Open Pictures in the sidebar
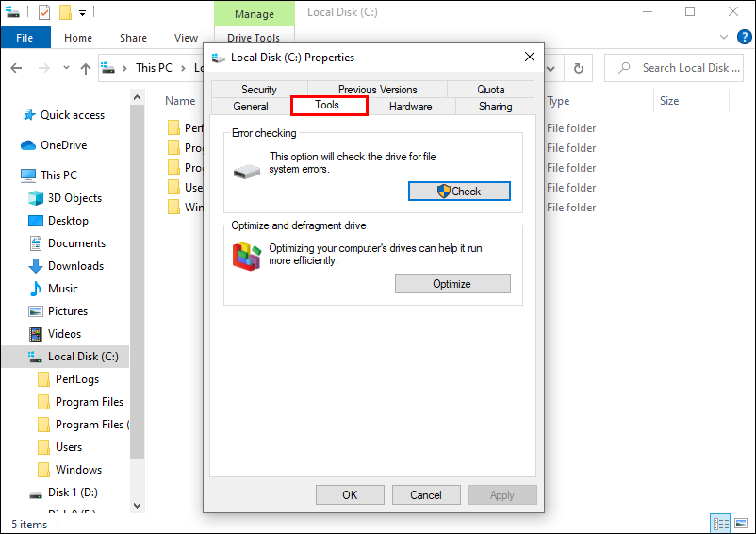756x534 pixels. pos(68,311)
